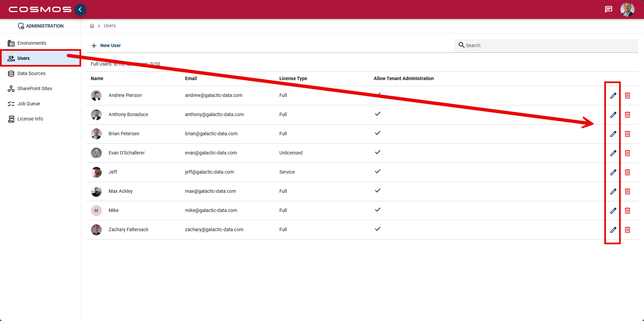644x321 pixels.
Task: Click the SharePoint Sites sidebar icon
Action: (11, 88)
